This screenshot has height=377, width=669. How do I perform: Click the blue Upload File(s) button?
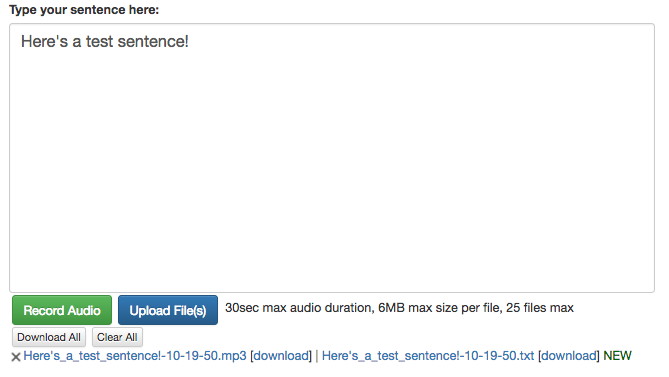click(168, 310)
